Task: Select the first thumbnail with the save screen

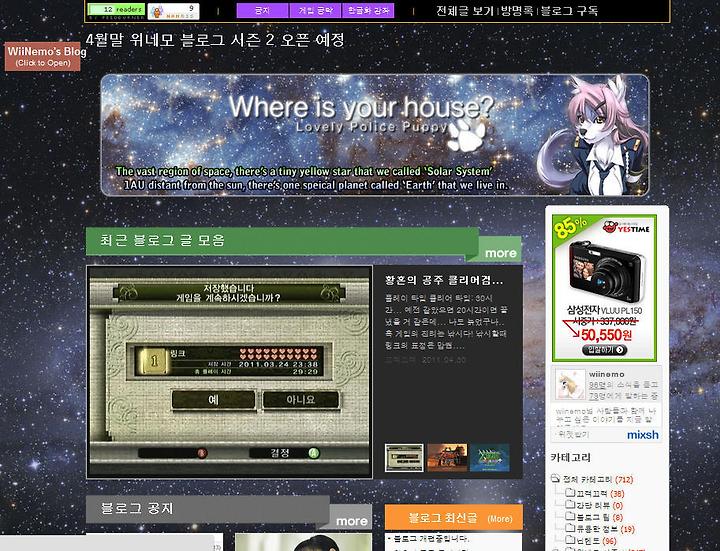Action: pyautogui.click(x=404, y=457)
